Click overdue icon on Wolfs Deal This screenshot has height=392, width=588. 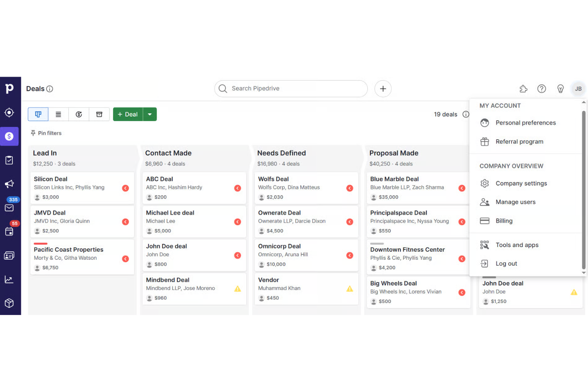(350, 188)
